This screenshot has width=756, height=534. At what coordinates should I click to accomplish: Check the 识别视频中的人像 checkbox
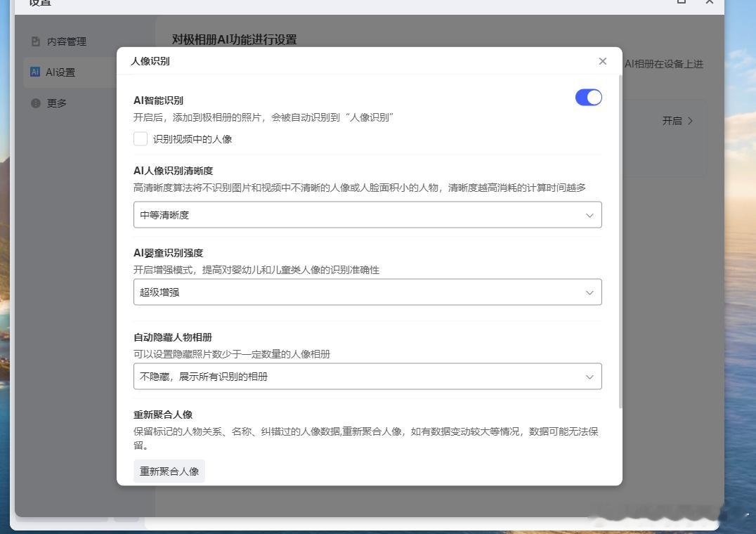point(141,139)
